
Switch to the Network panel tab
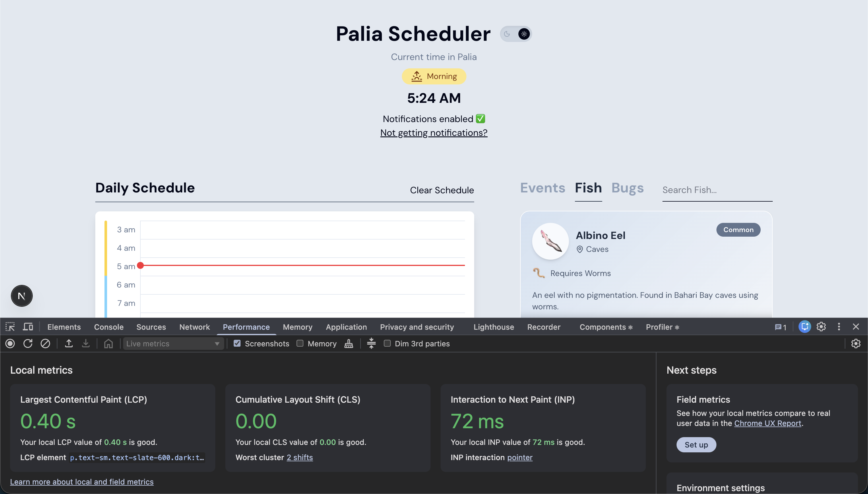click(194, 327)
